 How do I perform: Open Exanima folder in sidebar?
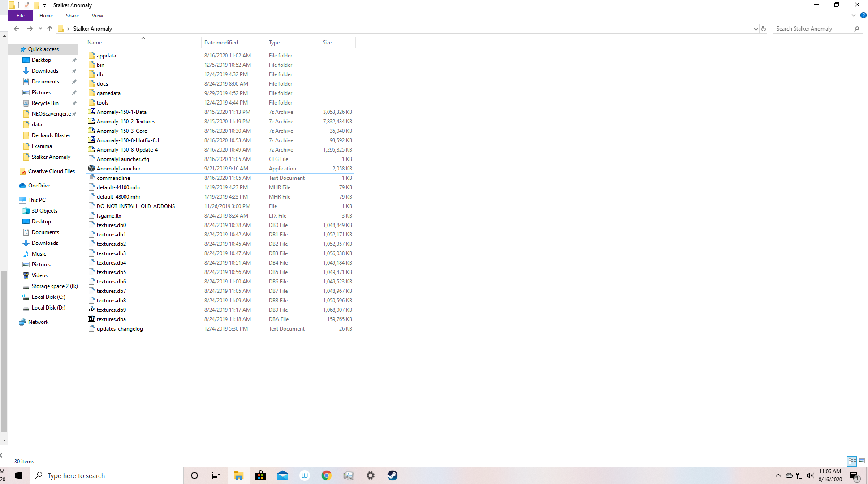42,146
